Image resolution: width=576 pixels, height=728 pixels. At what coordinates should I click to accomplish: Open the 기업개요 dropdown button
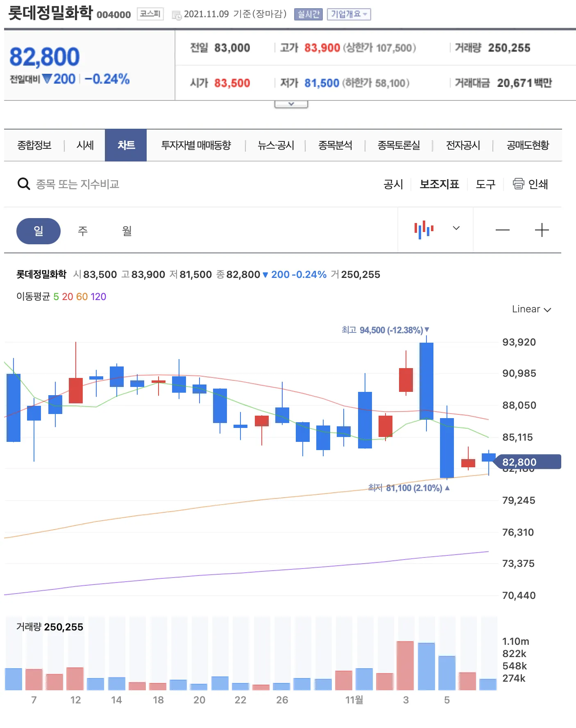[x=349, y=14]
